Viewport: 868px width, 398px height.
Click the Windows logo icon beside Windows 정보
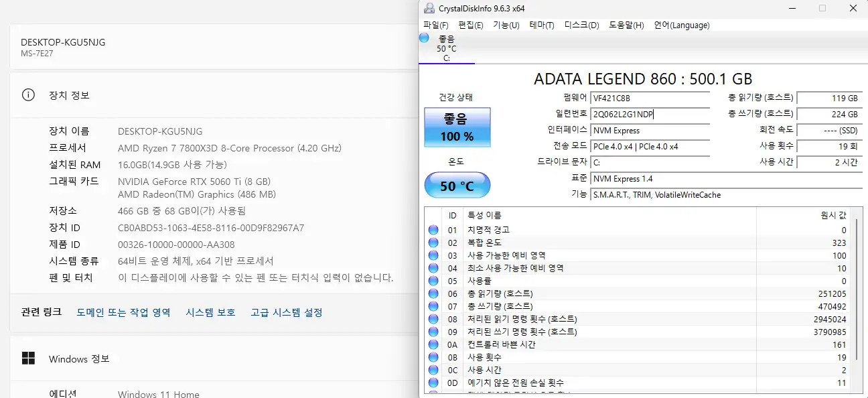(28, 358)
